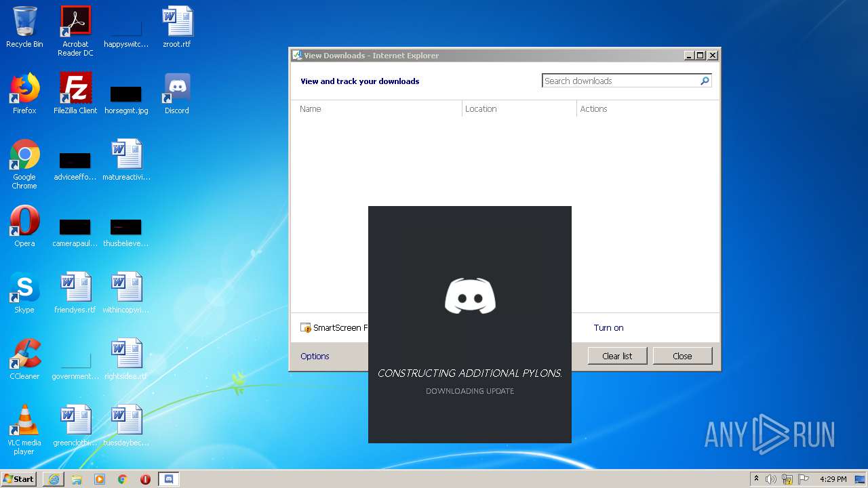Launch Opera from the desktop
Image resolution: width=868 pixels, height=488 pixels.
pyautogui.click(x=24, y=226)
